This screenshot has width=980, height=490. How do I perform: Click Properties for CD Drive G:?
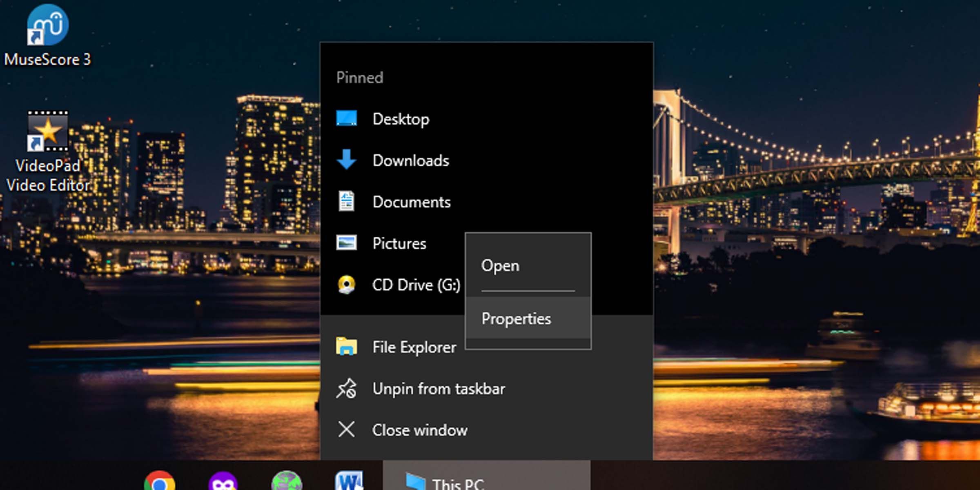[x=516, y=319]
